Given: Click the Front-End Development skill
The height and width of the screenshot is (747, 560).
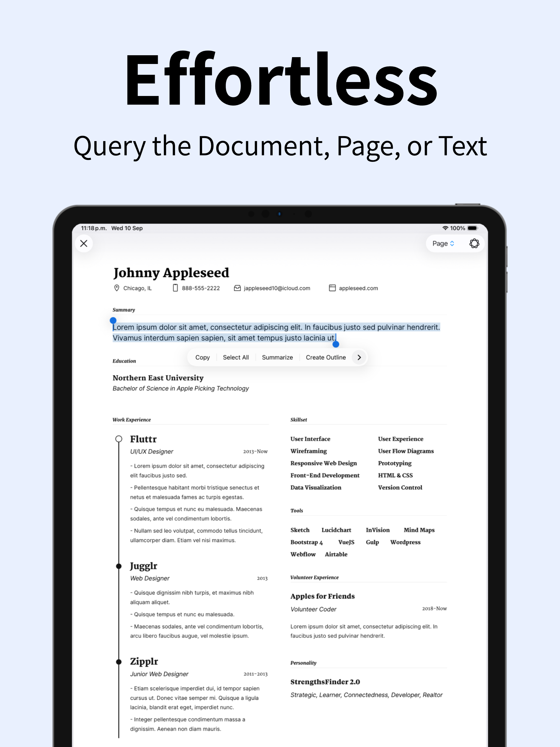Looking at the screenshot, I should (x=325, y=475).
